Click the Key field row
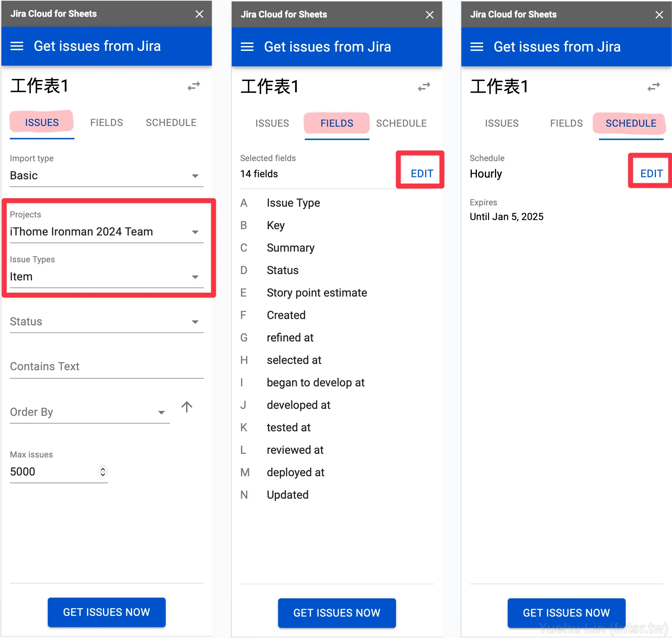This screenshot has height=638, width=672. click(337, 225)
